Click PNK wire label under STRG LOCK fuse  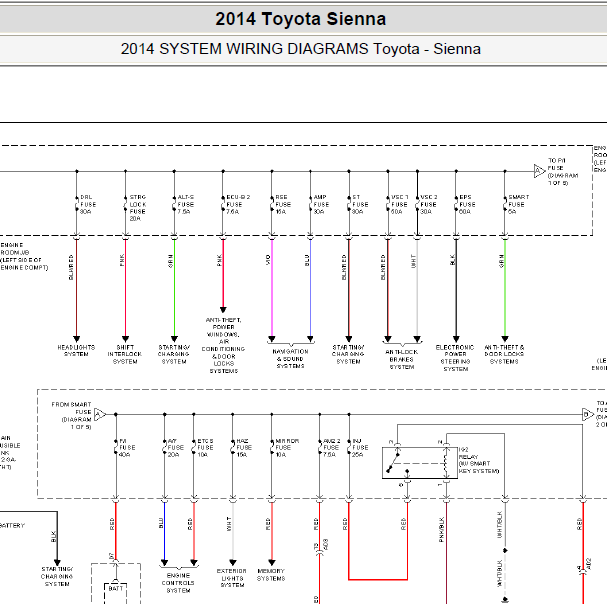pos(122,260)
